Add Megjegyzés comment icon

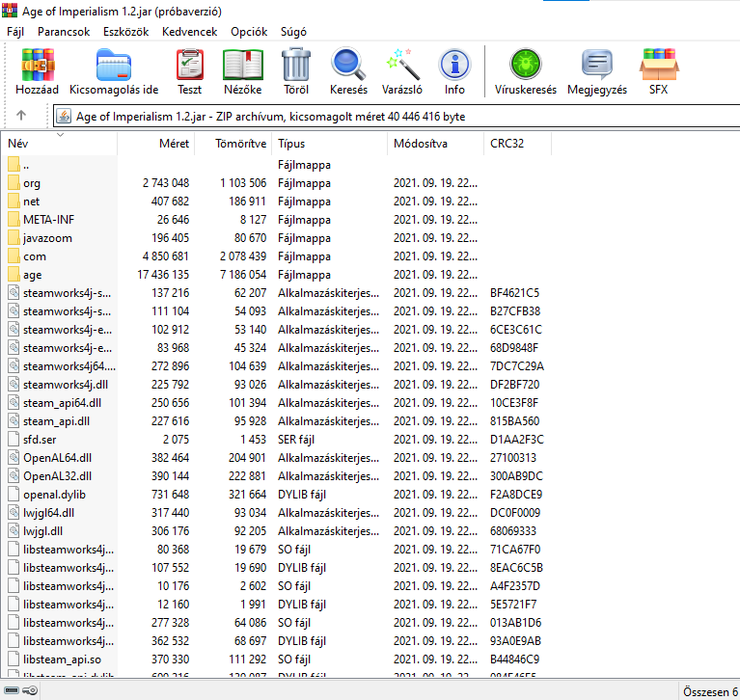coord(597,65)
